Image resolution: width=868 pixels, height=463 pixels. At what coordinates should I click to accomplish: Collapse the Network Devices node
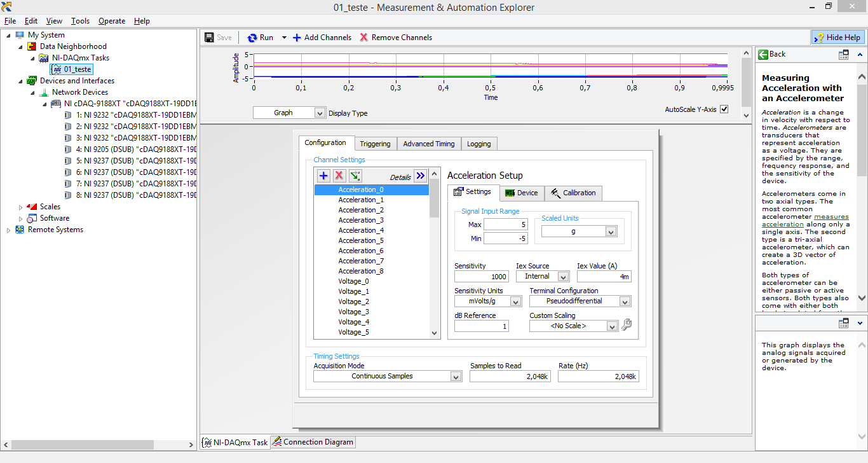pos(32,93)
